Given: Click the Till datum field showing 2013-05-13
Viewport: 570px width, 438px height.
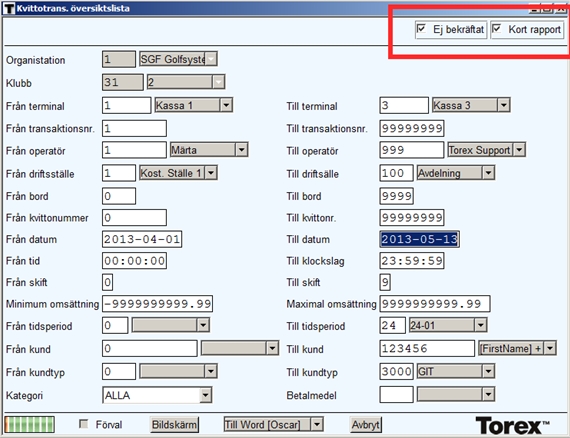Looking at the screenshot, I should click(420, 239).
